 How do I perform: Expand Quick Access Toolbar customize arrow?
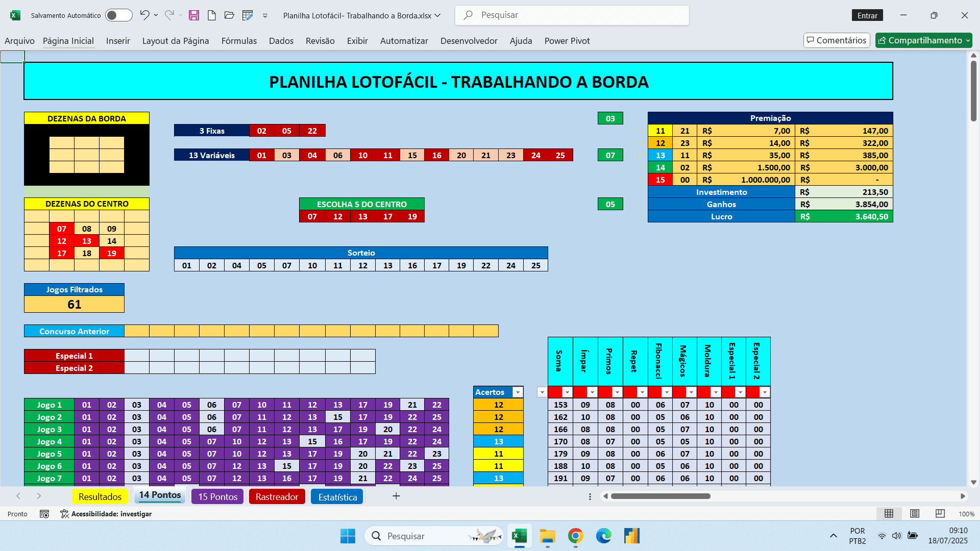click(265, 16)
